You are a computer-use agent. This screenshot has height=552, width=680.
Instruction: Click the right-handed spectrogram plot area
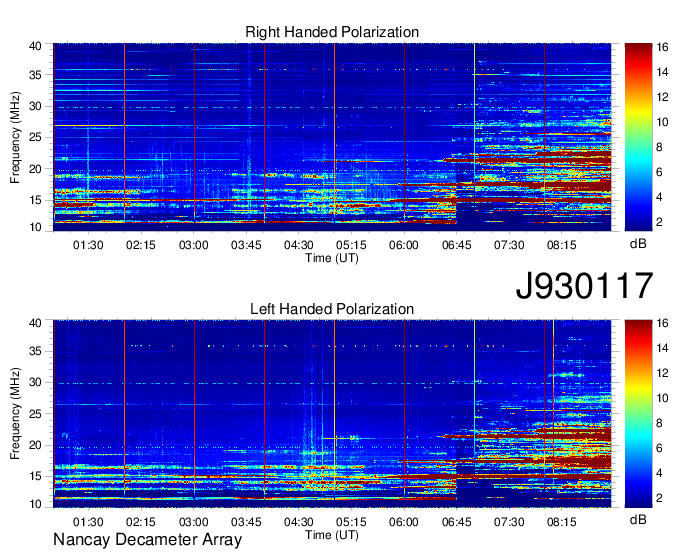[332, 137]
